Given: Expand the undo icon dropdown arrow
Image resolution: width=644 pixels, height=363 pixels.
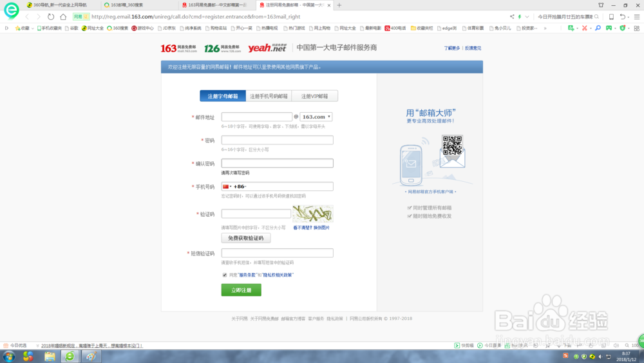Looking at the screenshot, I should coord(629,17).
